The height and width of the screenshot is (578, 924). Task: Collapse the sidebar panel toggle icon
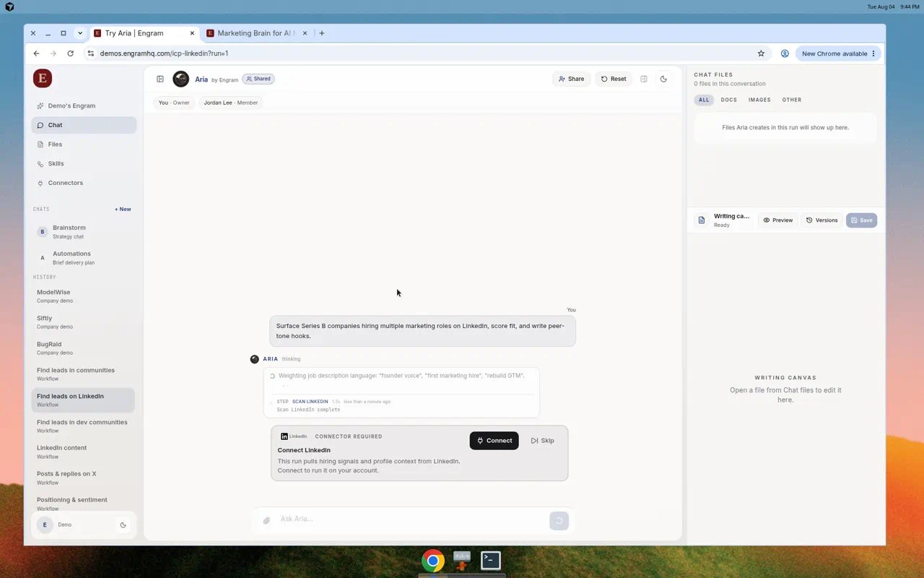[x=160, y=79]
